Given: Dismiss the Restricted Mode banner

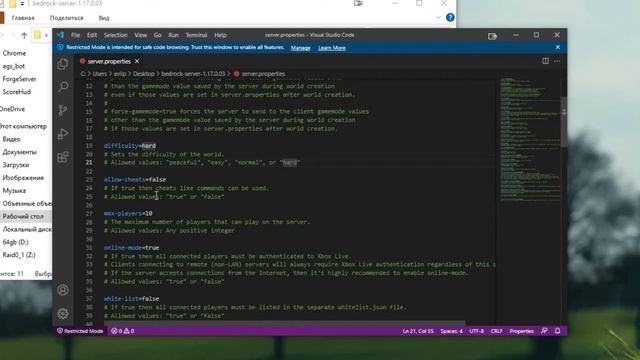Looking at the screenshot, I should point(558,47).
